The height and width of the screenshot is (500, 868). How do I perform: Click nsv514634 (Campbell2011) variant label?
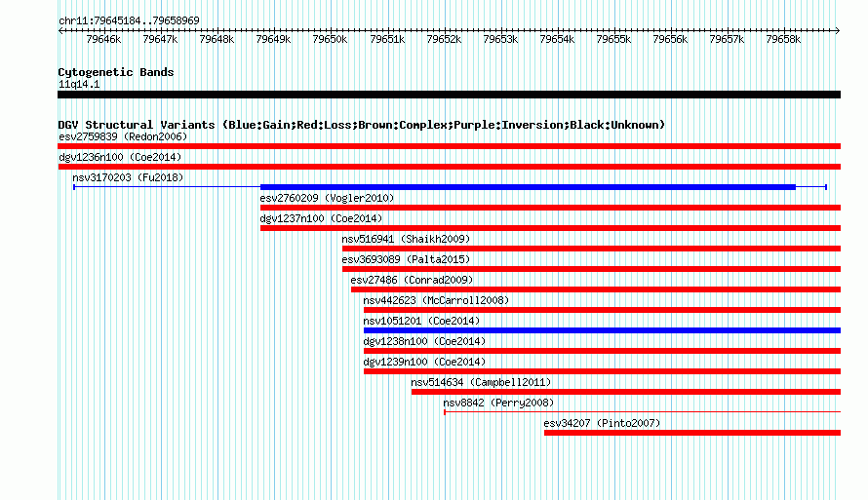tap(481, 382)
